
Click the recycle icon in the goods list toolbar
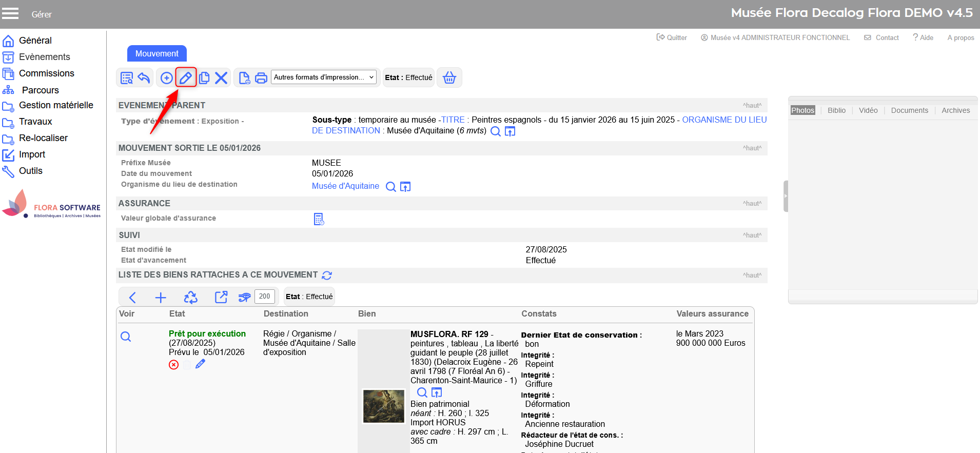click(x=190, y=297)
